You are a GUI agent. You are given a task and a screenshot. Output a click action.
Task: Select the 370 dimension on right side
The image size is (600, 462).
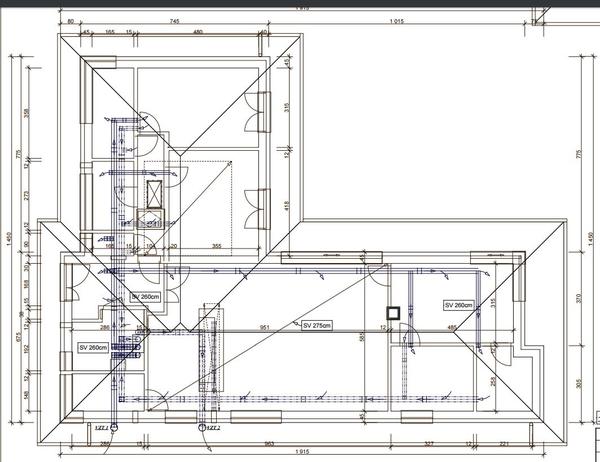(x=578, y=297)
